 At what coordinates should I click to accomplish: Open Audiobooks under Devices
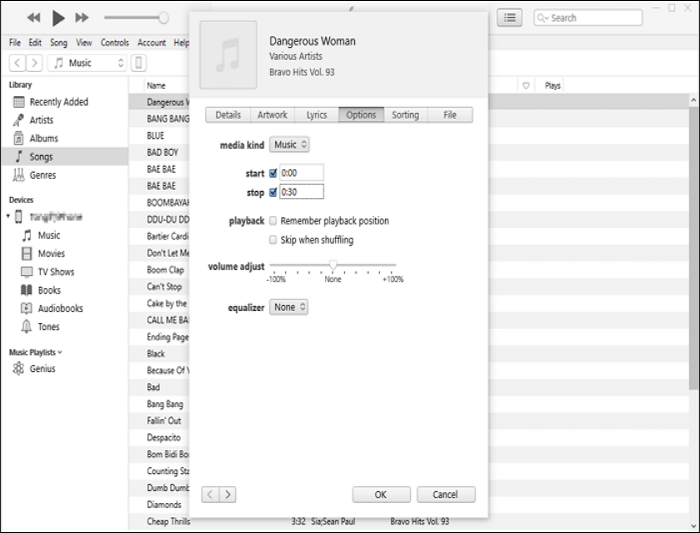tap(60, 309)
